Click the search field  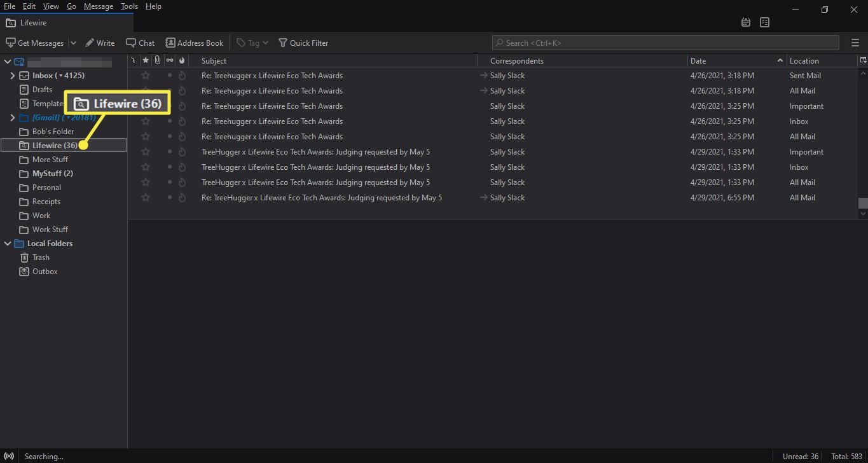coord(666,43)
